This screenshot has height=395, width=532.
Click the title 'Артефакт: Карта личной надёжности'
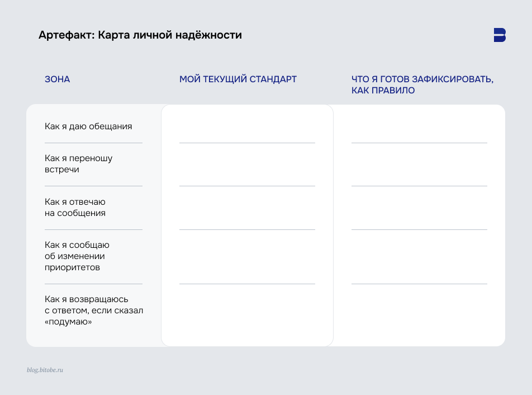140,35
